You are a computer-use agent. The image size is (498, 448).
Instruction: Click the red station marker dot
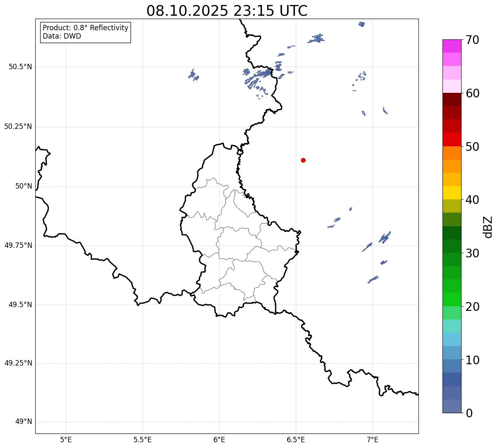coord(303,160)
